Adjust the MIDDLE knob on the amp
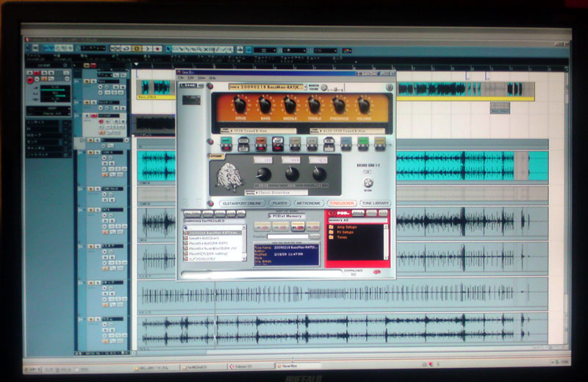 point(290,105)
